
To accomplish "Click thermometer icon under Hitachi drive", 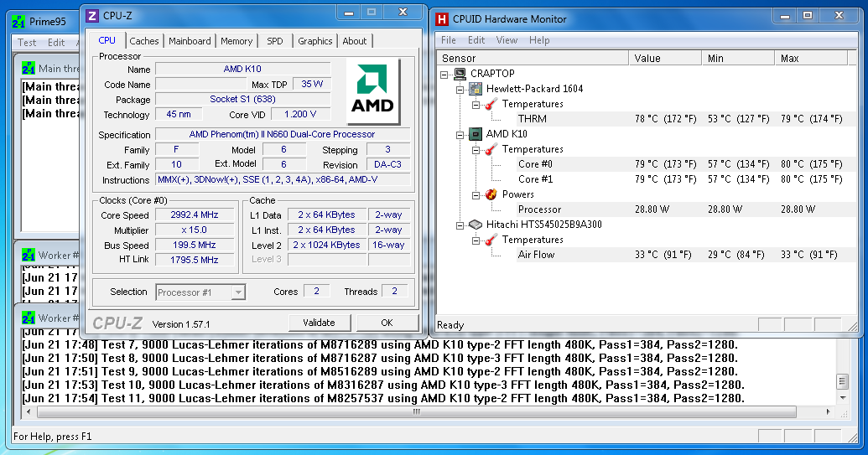I will 491,240.
